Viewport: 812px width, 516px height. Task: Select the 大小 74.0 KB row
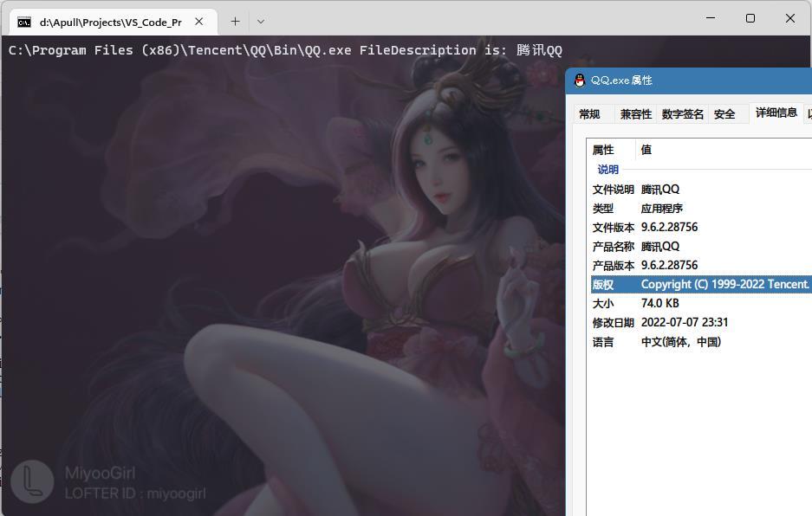coord(701,303)
